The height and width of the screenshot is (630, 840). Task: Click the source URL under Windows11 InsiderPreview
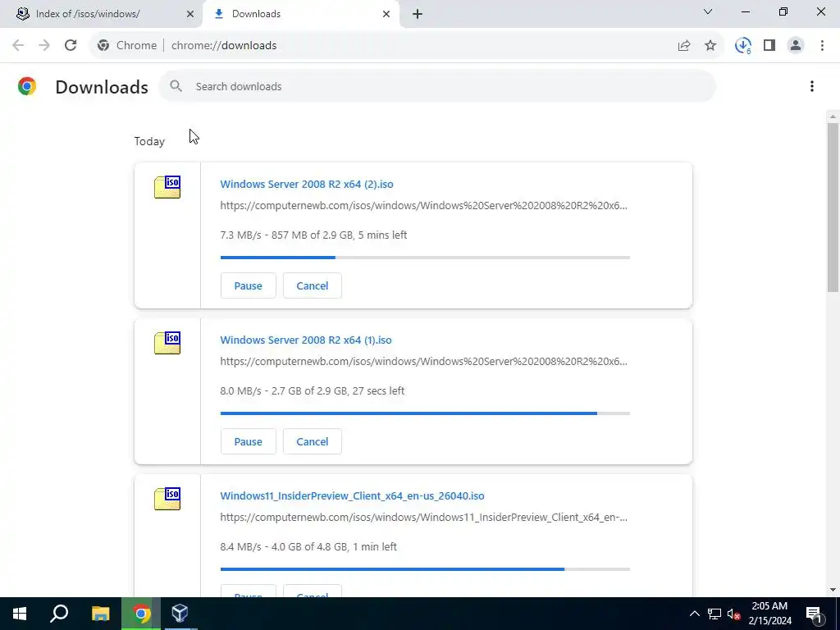click(x=423, y=517)
